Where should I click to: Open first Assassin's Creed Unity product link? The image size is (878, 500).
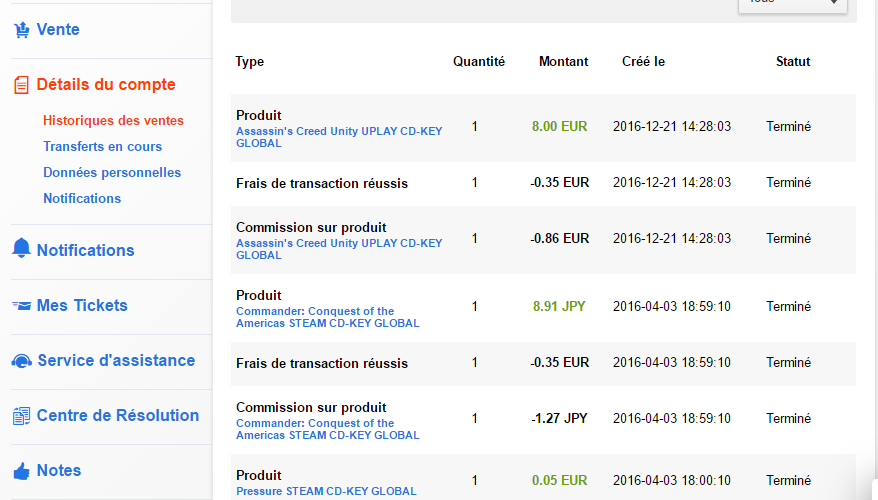[339, 137]
